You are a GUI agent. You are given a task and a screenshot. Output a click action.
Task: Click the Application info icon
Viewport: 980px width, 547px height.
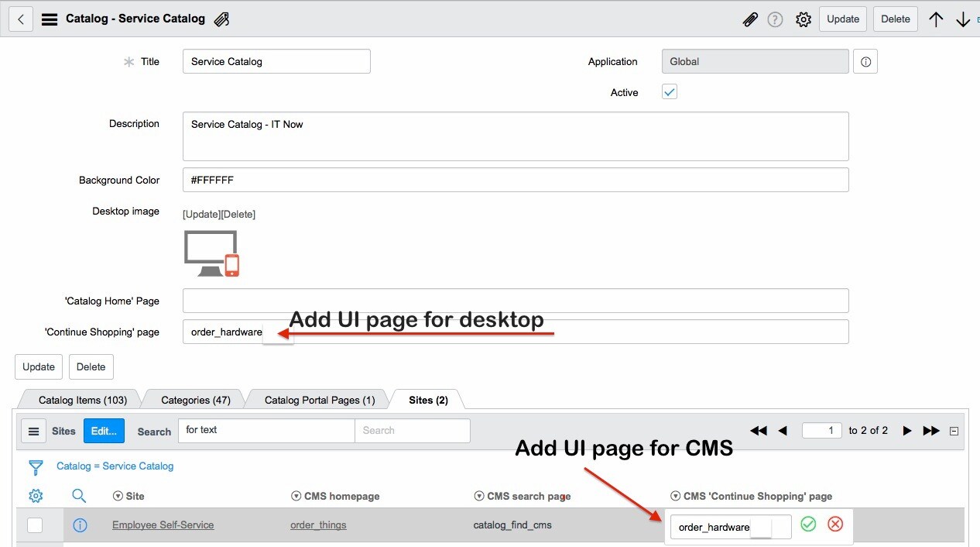pyautogui.click(x=865, y=61)
